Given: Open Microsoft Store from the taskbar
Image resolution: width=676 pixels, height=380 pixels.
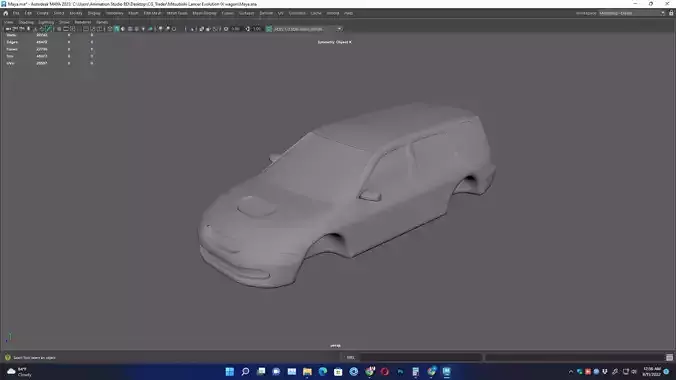Looking at the screenshot, I should (338, 371).
